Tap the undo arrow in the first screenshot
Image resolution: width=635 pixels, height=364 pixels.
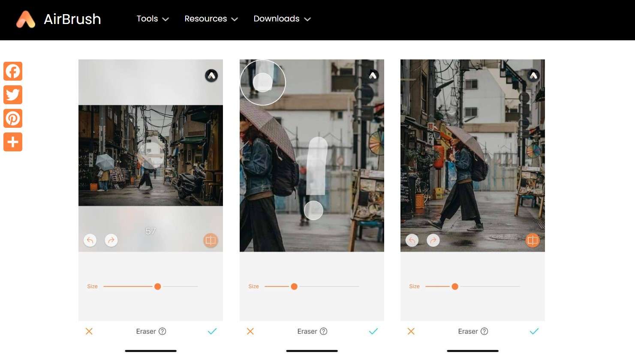click(x=90, y=241)
